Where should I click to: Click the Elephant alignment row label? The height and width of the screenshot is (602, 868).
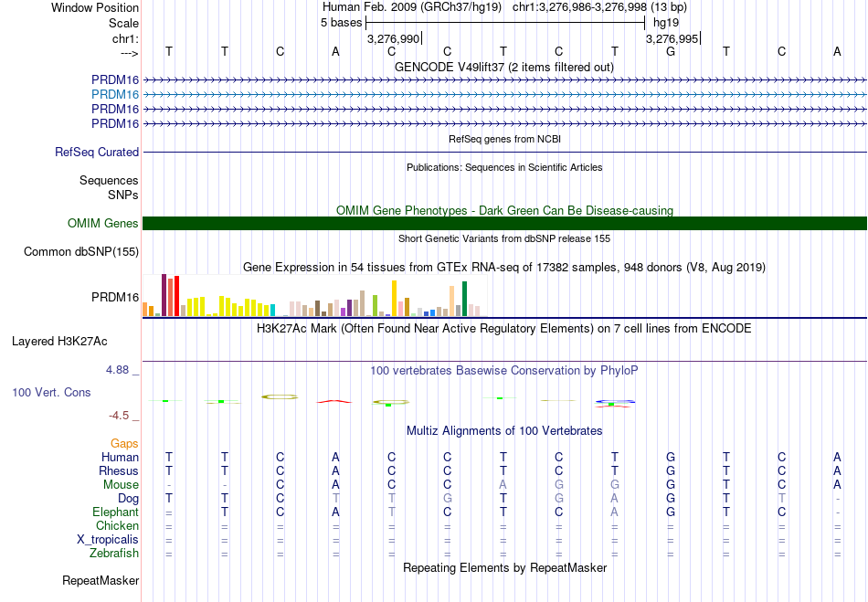coord(116,512)
